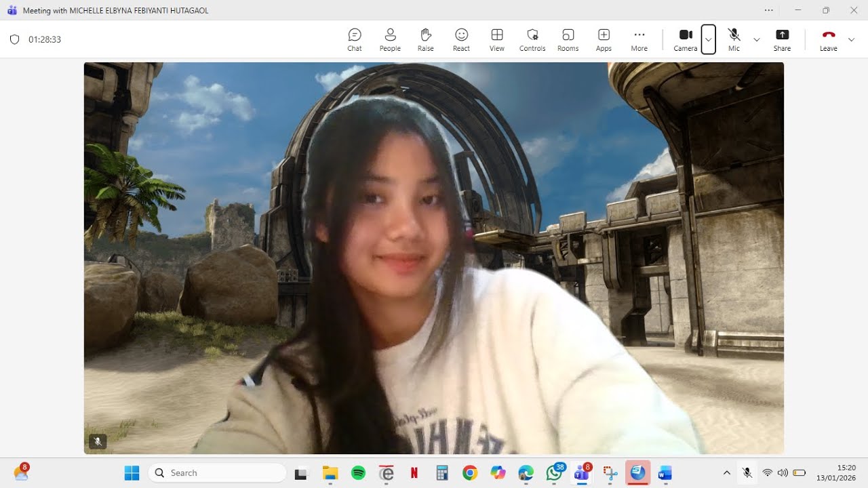Screen dimensions: 868x488
Task: Open breakout Rooms
Action: point(568,39)
